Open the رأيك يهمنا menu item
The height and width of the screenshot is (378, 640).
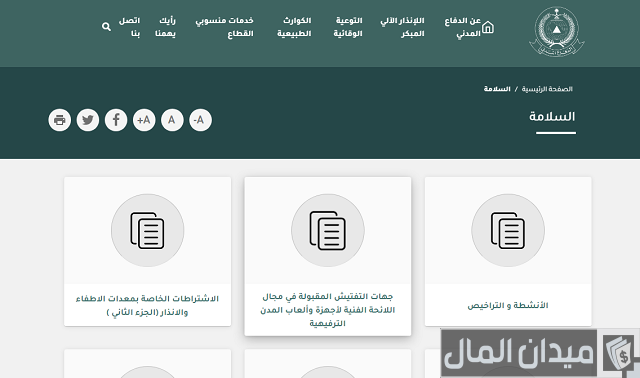tap(165, 27)
